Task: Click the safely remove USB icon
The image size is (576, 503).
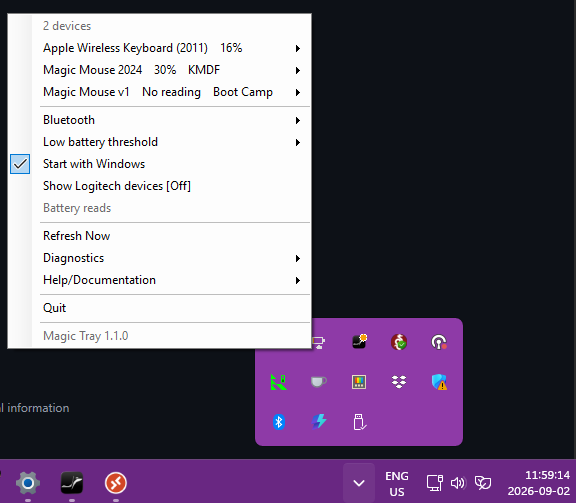Action: click(x=359, y=422)
